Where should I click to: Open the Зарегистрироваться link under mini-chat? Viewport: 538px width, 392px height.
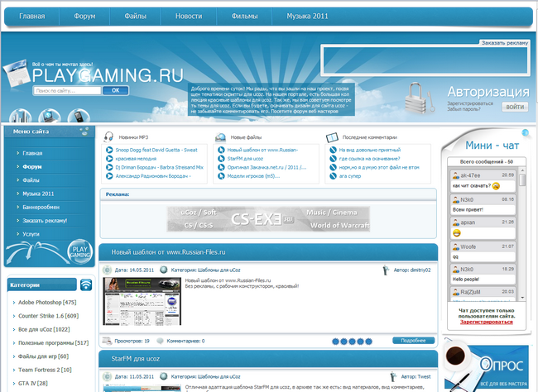click(487, 322)
